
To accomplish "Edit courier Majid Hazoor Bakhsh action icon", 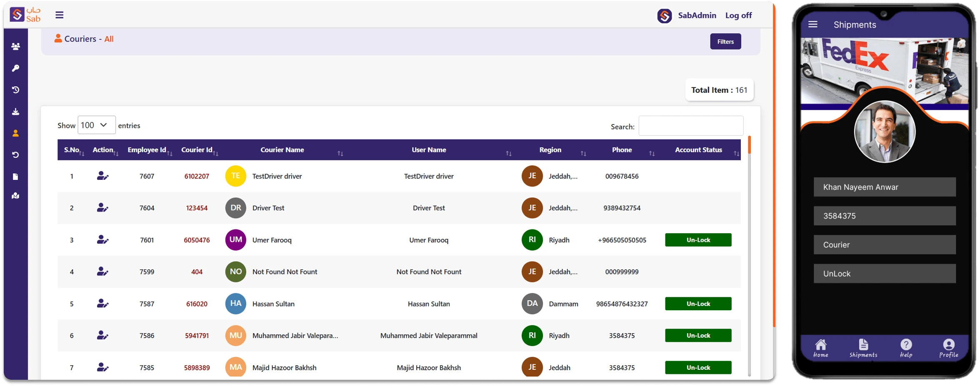I will click(x=102, y=367).
